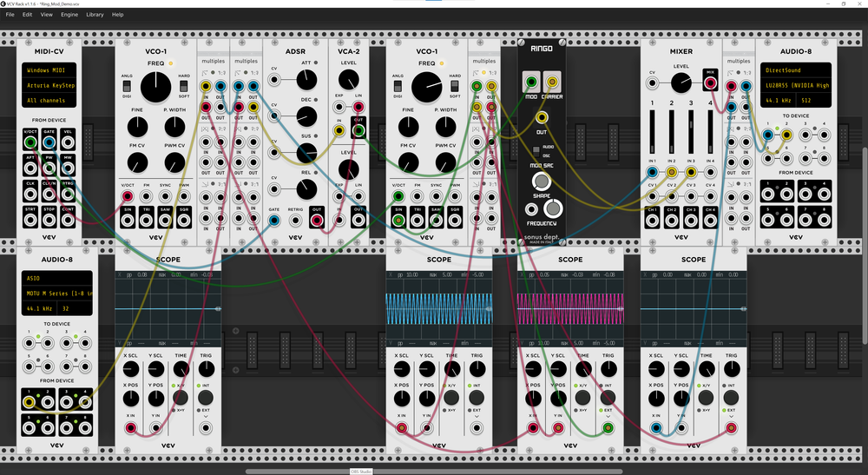Screen dimensions: 868x475
Task: Open the Engine menu
Action: 69,15
